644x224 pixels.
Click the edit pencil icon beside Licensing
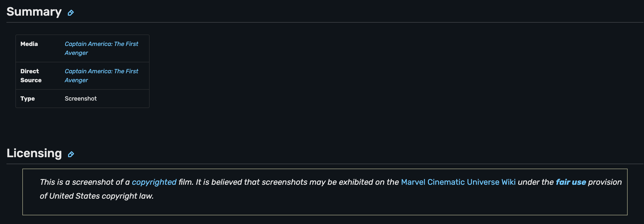tap(71, 154)
